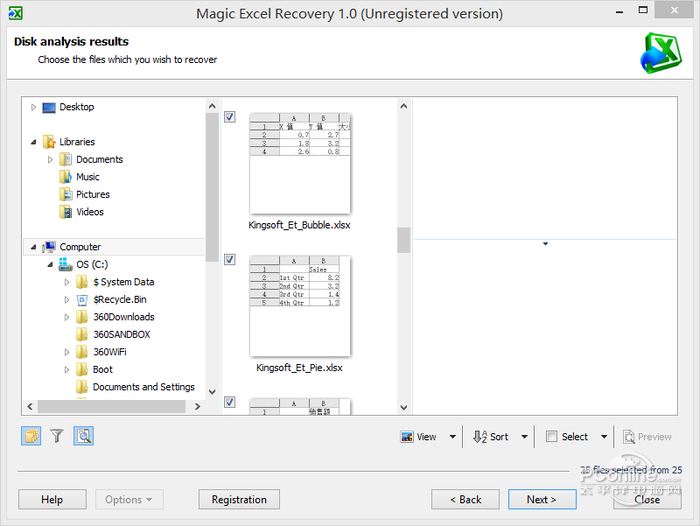
Task: Collapse the Libraries tree node
Action: click(33, 142)
